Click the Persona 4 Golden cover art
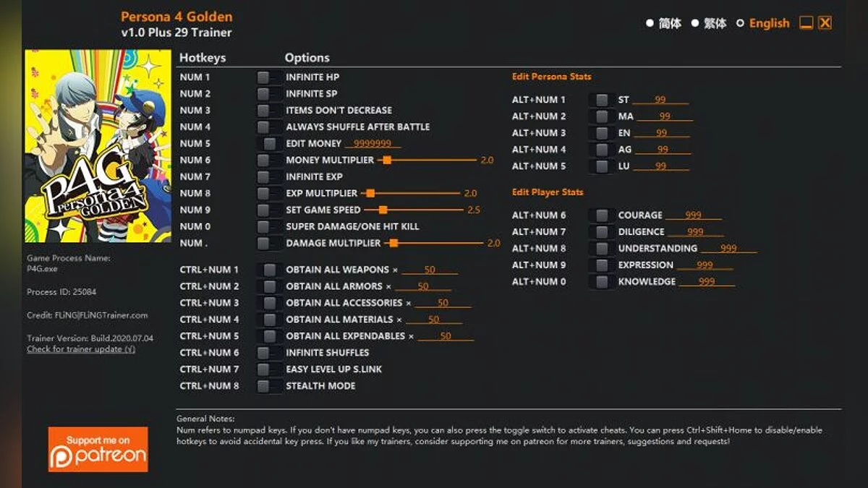The image size is (868, 488). [98, 146]
